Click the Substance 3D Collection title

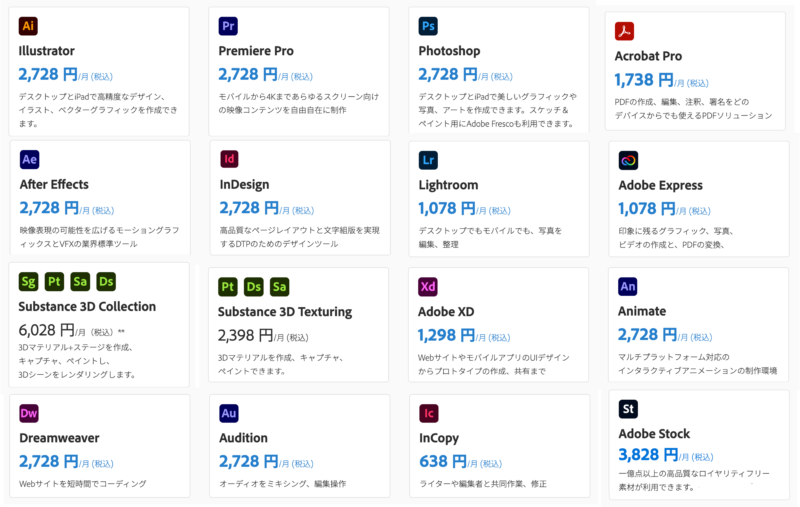pos(87,307)
